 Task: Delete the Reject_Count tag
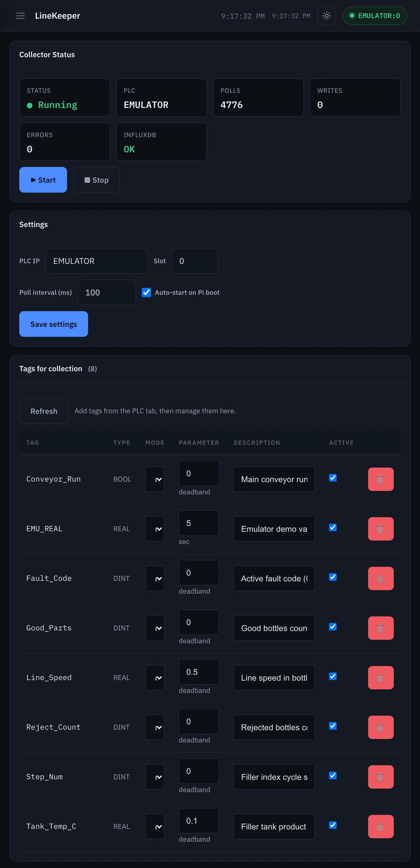(381, 727)
